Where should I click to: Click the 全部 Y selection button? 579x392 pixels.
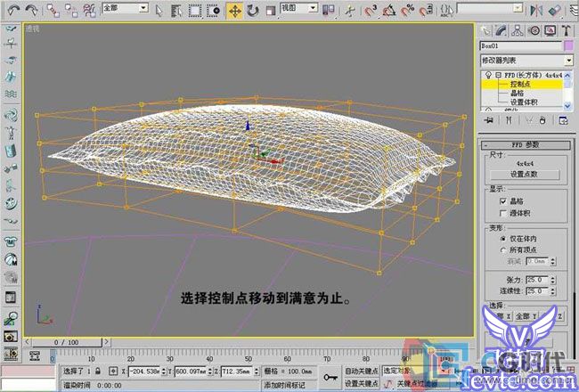pyautogui.click(x=526, y=316)
